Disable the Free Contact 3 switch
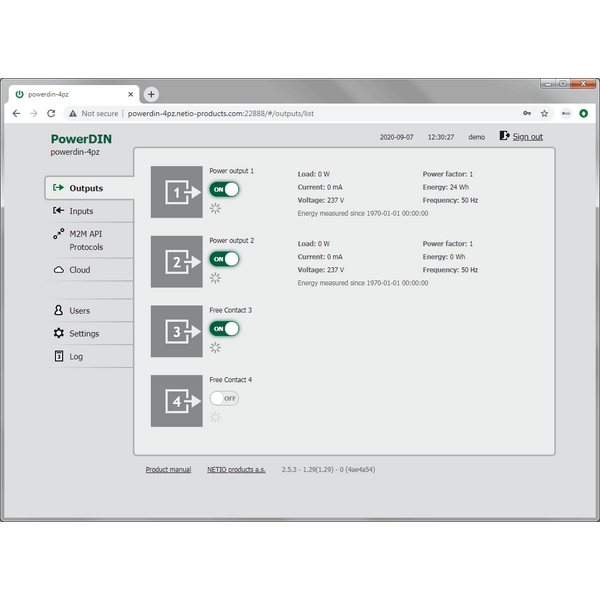Image resolution: width=600 pixels, height=600 pixels. pyautogui.click(x=224, y=328)
